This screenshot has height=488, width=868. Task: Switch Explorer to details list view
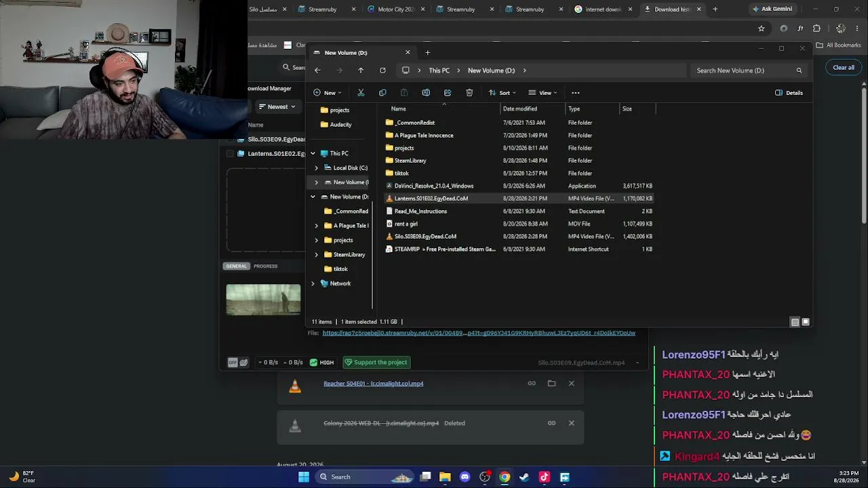click(x=795, y=322)
